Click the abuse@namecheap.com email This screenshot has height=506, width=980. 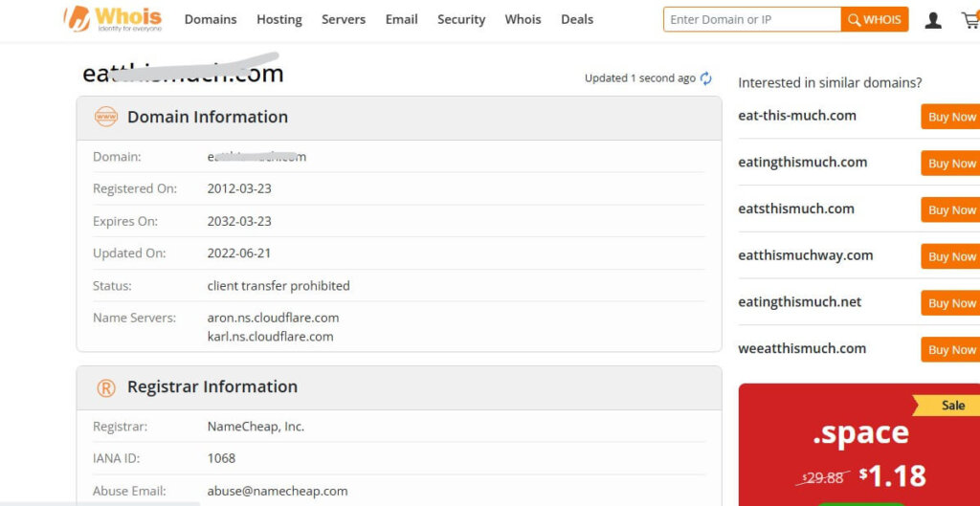coord(278,491)
